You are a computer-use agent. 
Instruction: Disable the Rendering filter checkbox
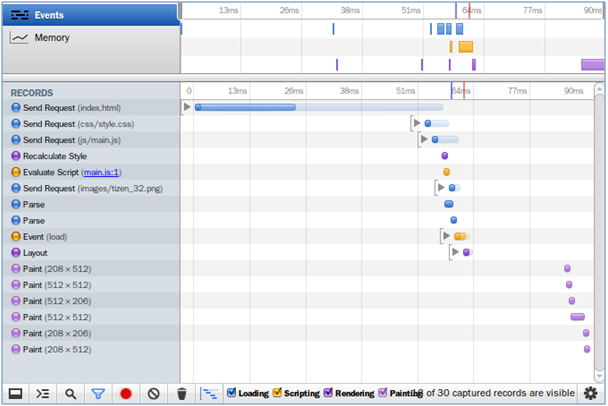(328, 393)
